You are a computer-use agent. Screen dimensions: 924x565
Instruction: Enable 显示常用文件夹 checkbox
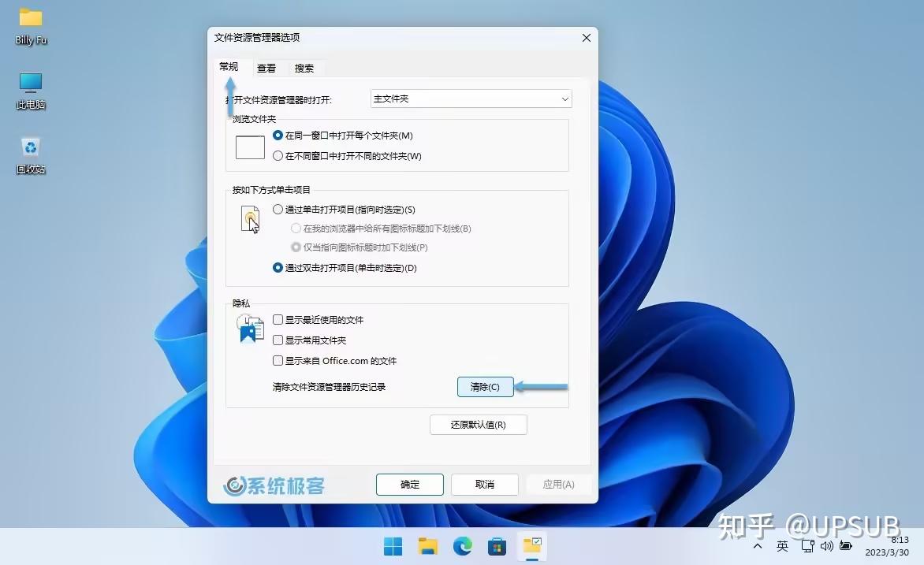pos(278,340)
